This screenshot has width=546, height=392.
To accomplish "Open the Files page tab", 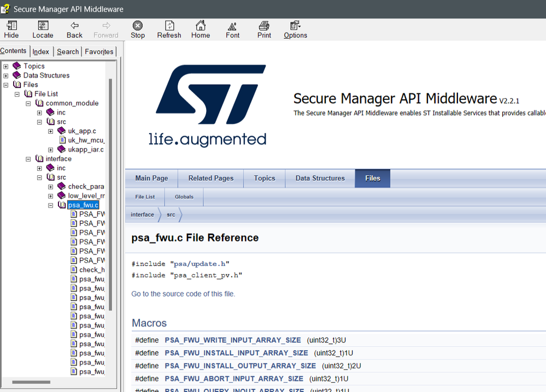I will point(373,178).
